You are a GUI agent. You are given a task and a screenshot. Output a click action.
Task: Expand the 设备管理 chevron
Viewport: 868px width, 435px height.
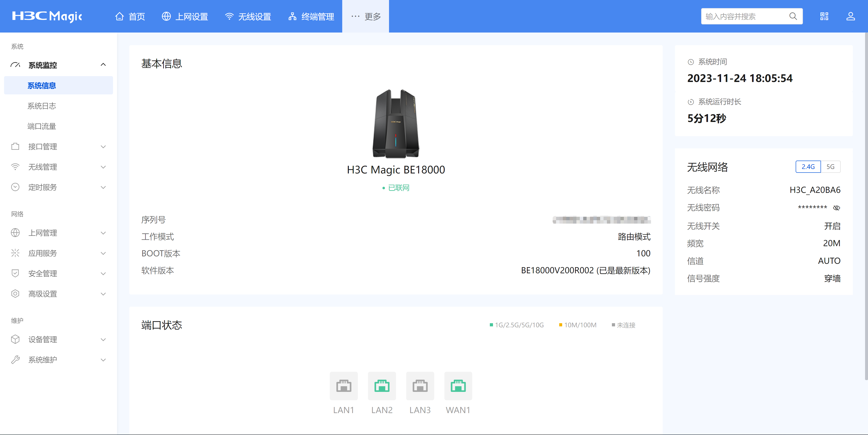(x=104, y=339)
